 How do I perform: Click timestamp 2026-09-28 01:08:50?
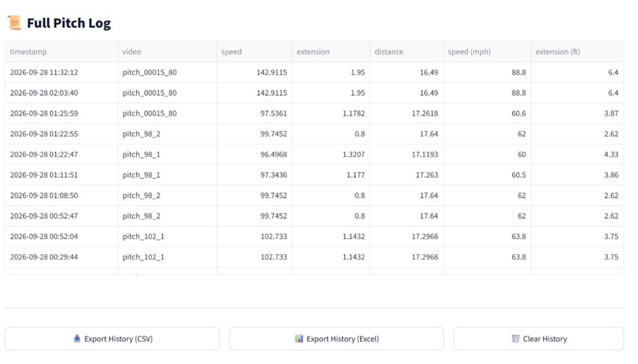(x=44, y=195)
